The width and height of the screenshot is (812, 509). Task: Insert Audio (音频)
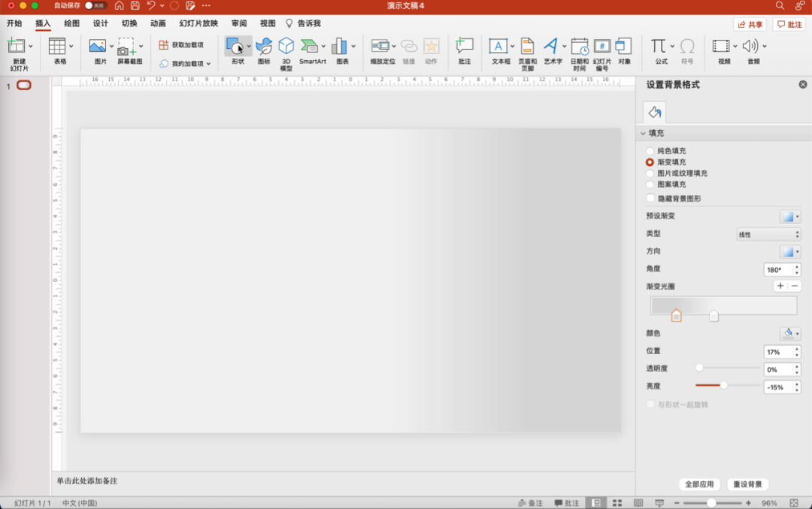pyautogui.click(x=750, y=46)
